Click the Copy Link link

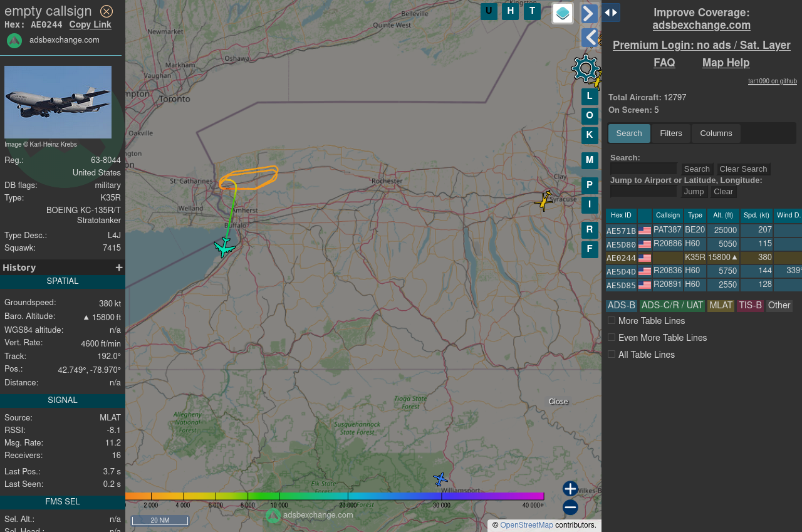point(90,25)
